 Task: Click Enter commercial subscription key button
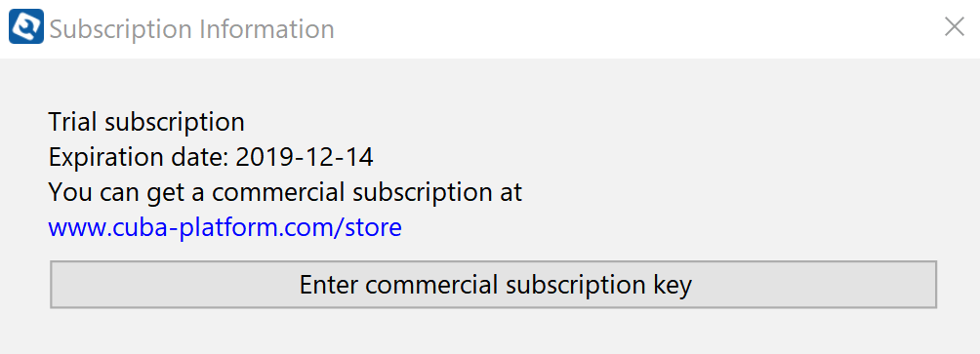493,285
